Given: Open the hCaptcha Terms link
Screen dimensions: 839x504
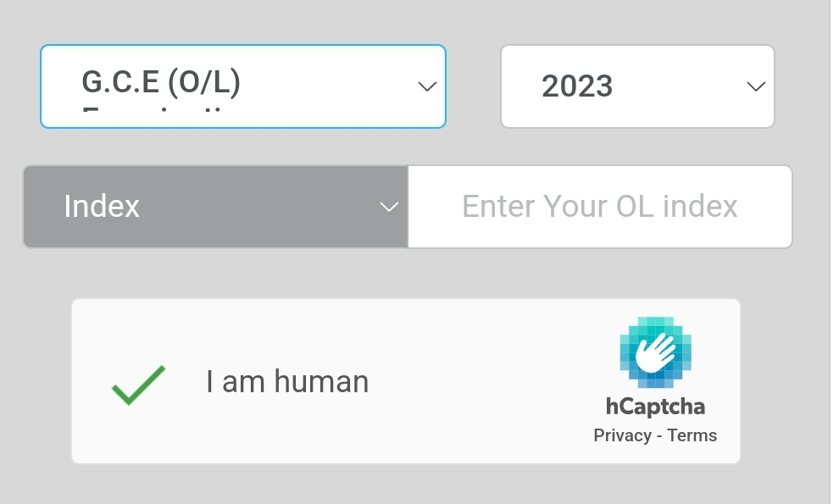Looking at the screenshot, I should 692,435.
